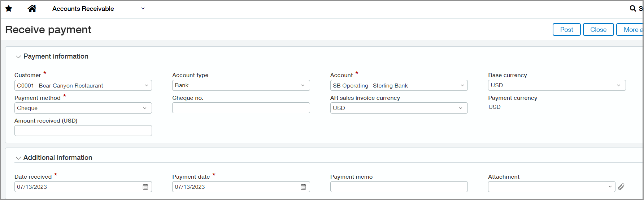Open the Account dropdown list

pos(399,86)
